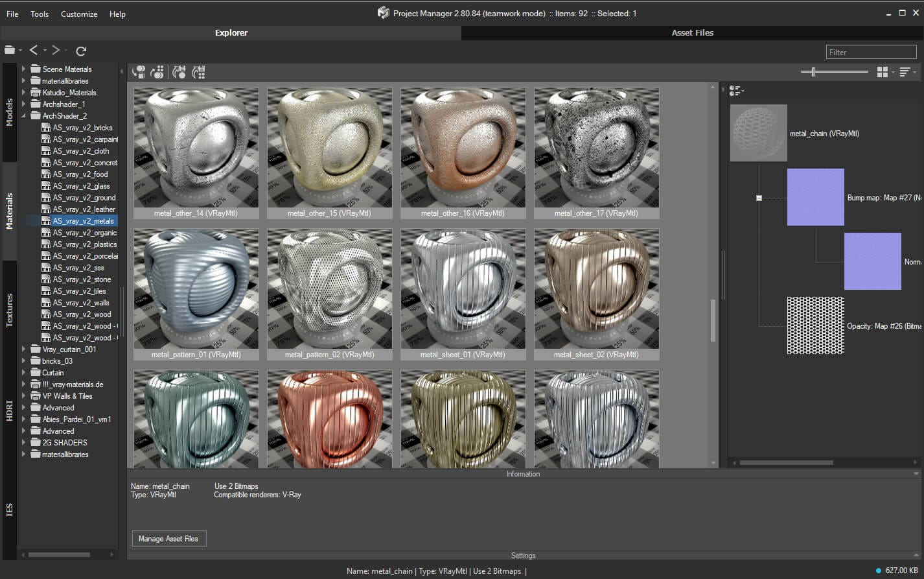
Task: Click the first material-assign icon in the toolbar
Action: click(139, 72)
